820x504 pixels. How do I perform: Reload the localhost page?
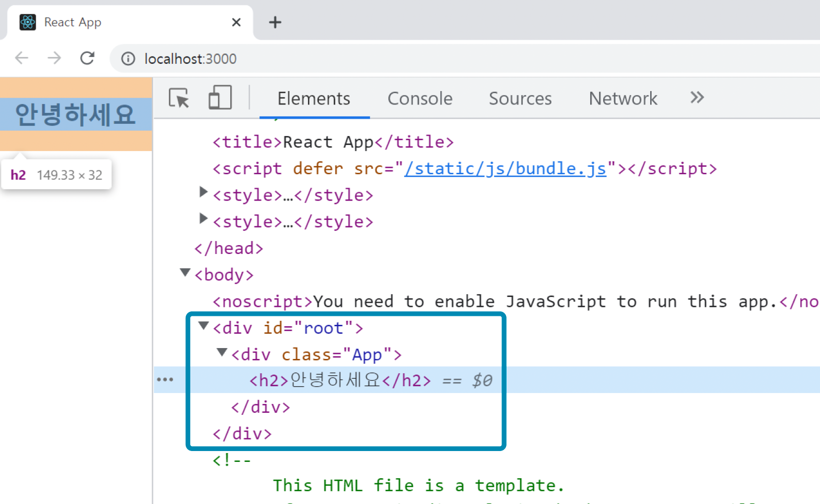point(88,58)
